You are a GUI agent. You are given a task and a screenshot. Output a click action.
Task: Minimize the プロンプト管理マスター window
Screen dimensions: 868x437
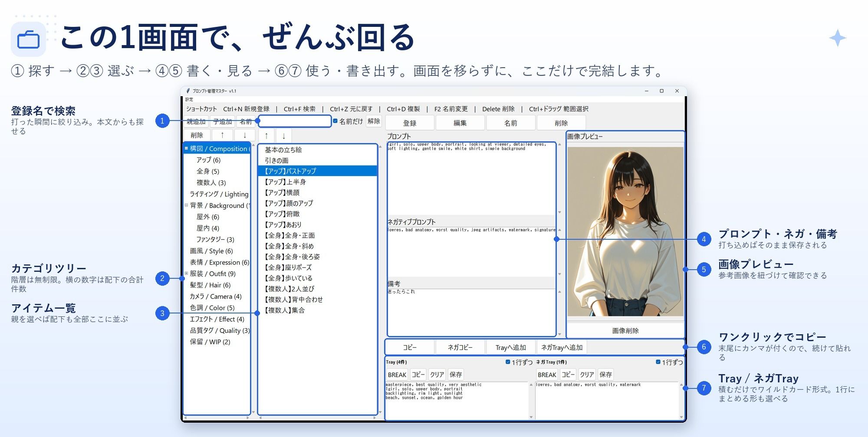click(647, 91)
